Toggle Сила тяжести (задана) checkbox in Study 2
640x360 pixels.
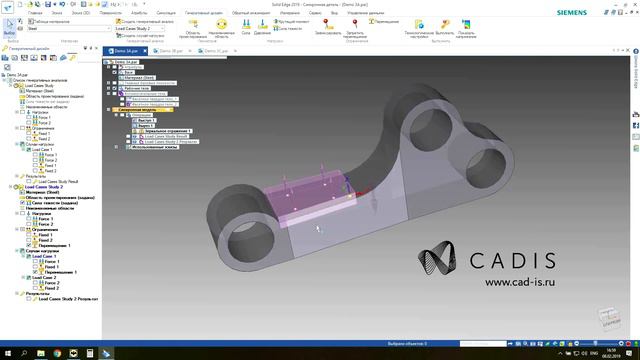click(x=22, y=203)
